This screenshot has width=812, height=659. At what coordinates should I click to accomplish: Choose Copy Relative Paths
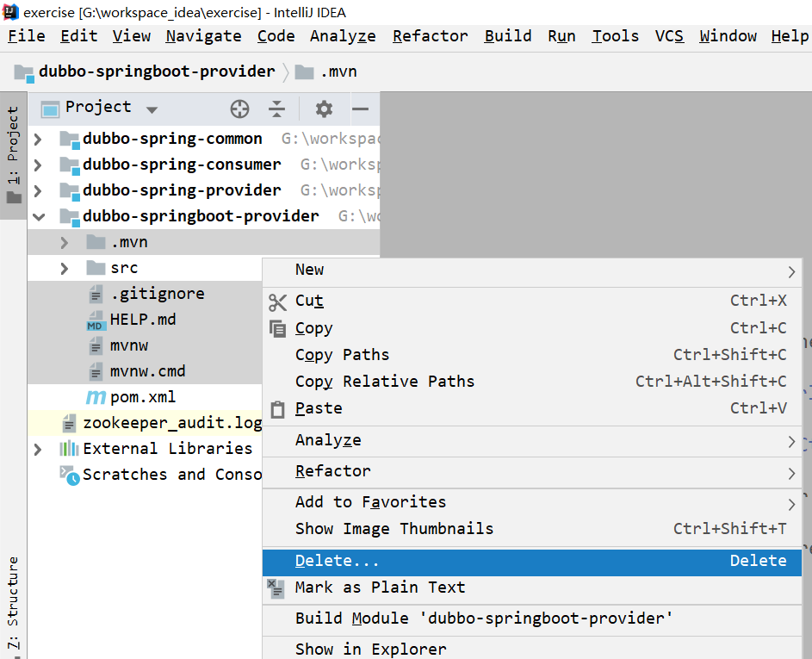point(384,382)
